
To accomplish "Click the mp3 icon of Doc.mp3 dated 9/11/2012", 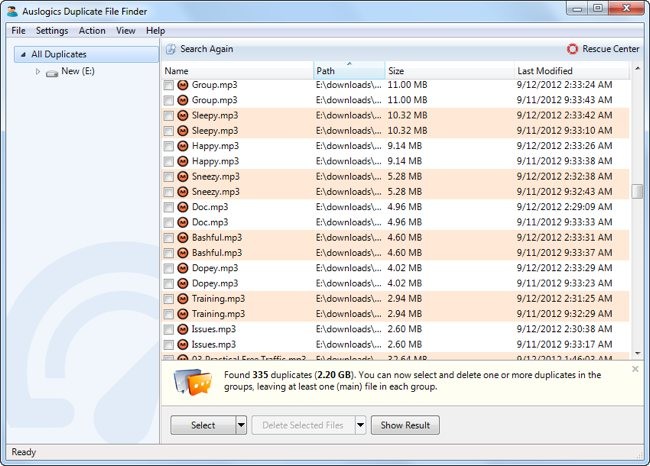I will point(182,222).
